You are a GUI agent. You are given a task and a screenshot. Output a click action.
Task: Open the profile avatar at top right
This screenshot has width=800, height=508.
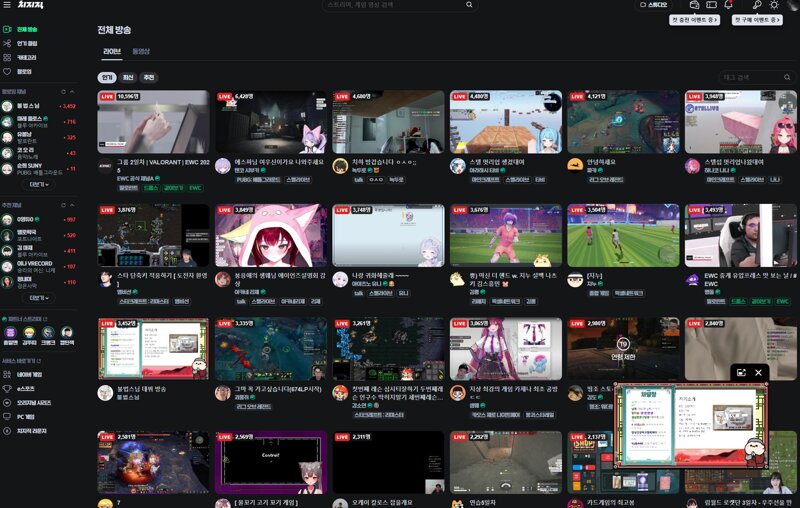coord(793,4)
